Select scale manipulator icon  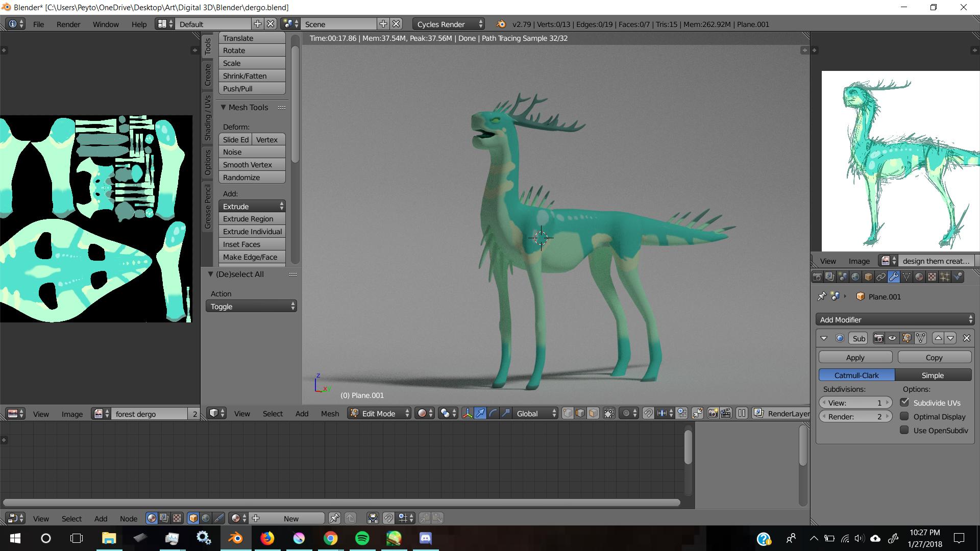[x=505, y=413]
